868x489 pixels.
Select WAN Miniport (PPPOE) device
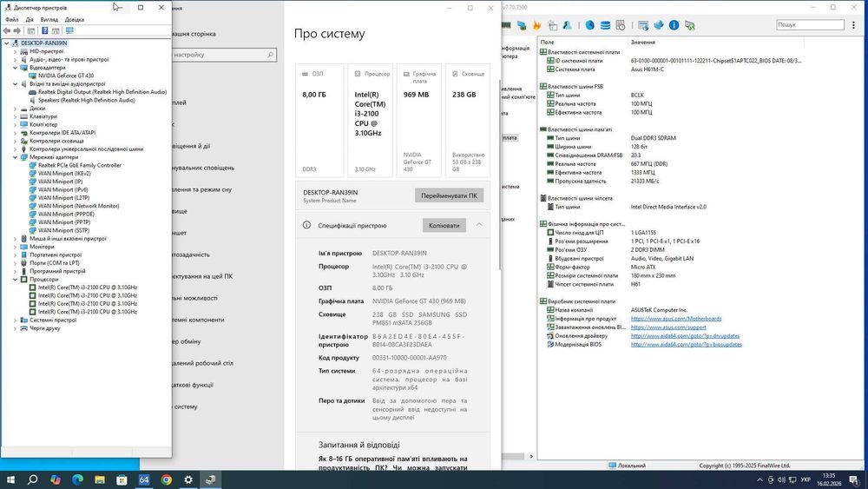[x=67, y=215]
